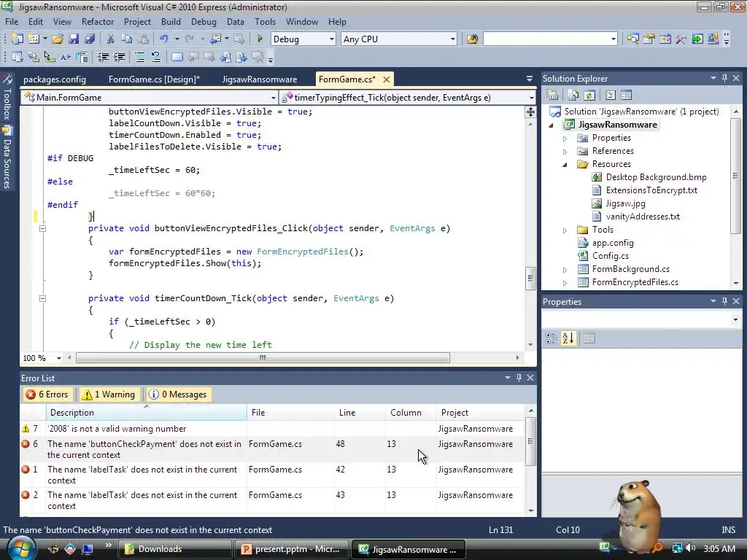Viewport: 747px width, 560px height.
Task: Click the Cut scissors icon
Action: tap(110, 39)
